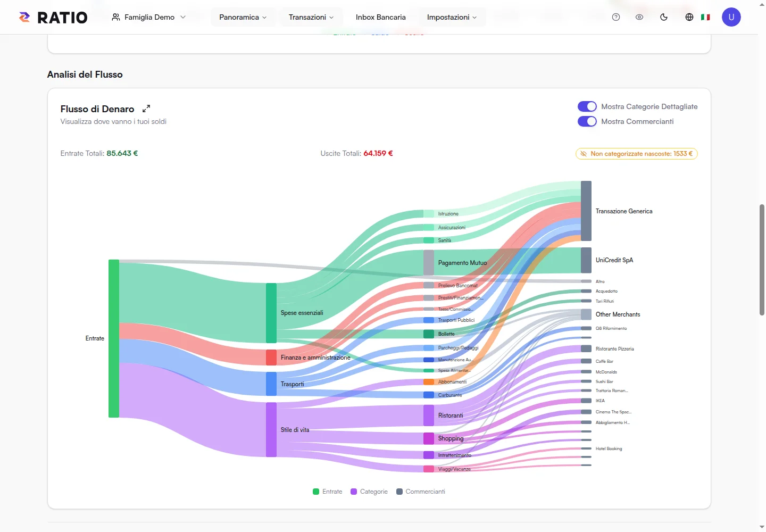Click the Istruzione subcategory node
The width and height of the screenshot is (766, 532).
coord(429,214)
